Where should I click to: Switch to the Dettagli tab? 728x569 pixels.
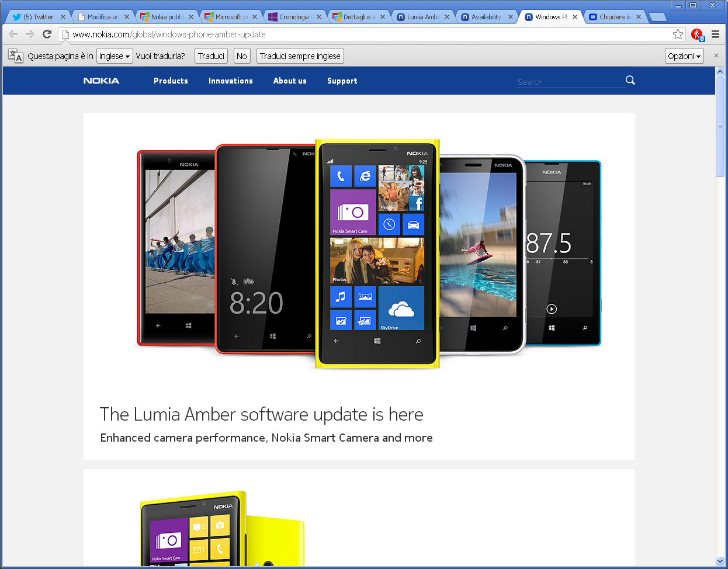[359, 17]
